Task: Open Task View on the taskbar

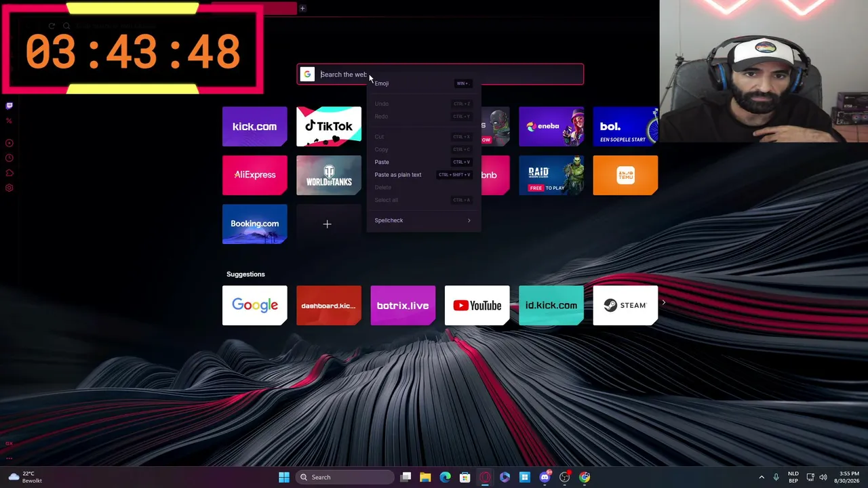Action: 406,477
